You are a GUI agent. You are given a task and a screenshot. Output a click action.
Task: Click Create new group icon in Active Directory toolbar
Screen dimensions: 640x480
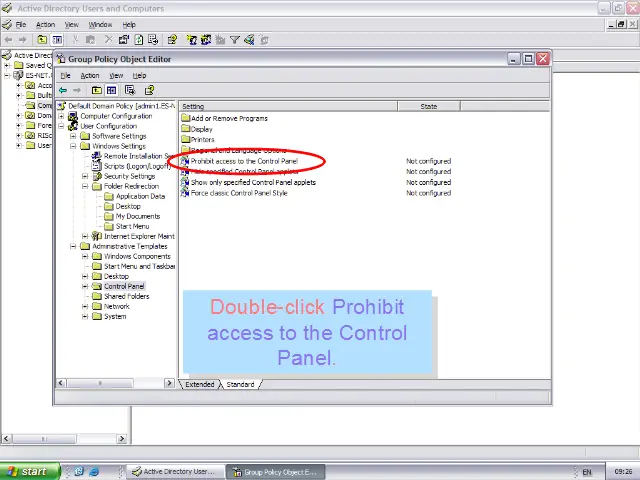pos(206,40)
